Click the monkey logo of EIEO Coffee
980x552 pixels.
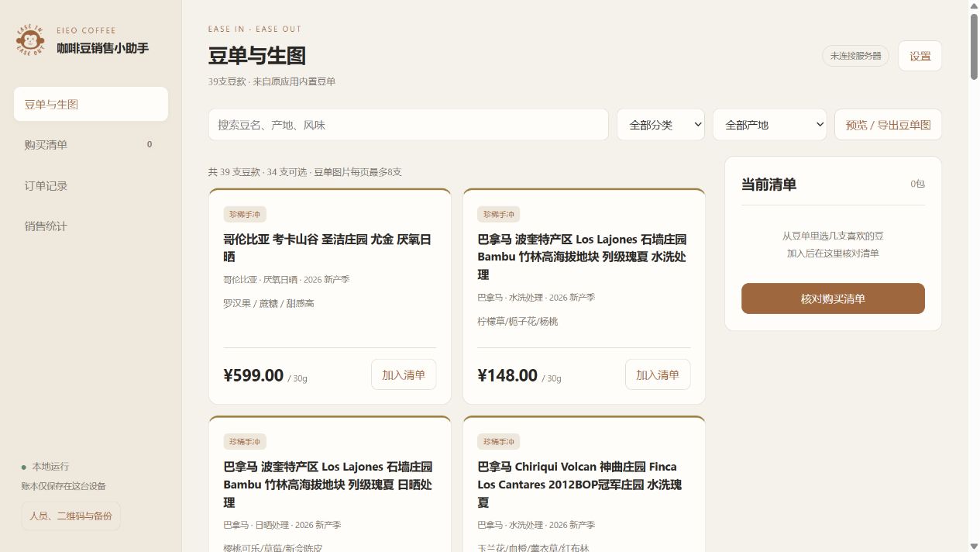tap(30, 40)
